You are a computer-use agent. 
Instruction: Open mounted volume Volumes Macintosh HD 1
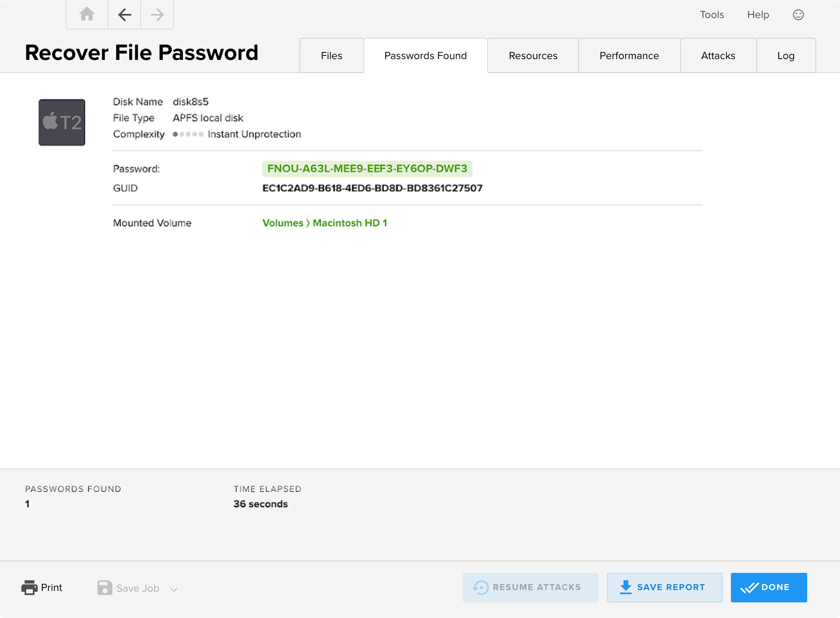(325, 223)
